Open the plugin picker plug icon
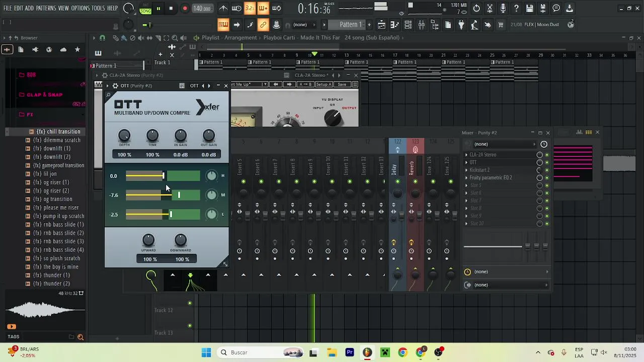This screenshot has width=644, height=362. pos(461,25)
